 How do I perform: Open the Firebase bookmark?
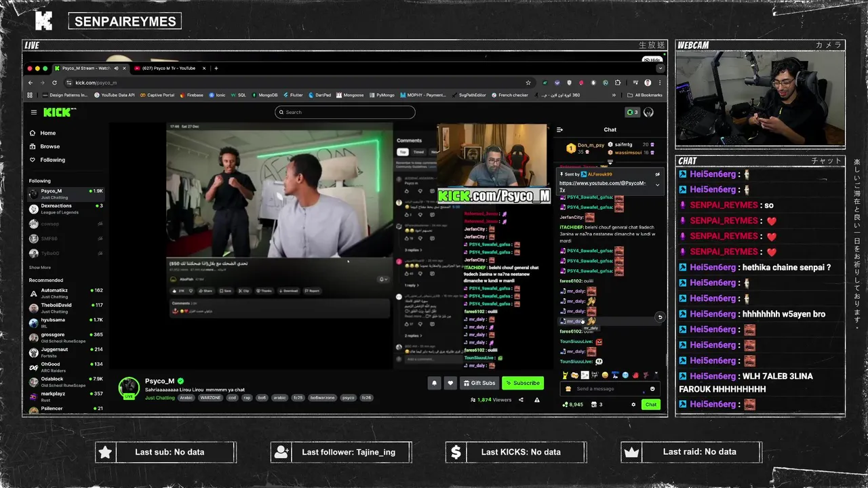pos(192,95)
